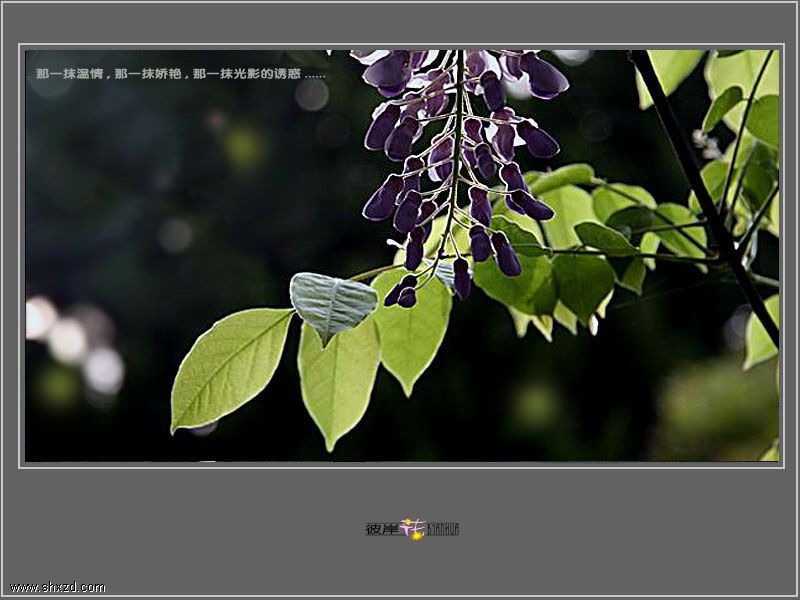The width and height of the screenshot is (800, 600).
Task: Click the 彼岸花 BIANHUA logo below the photo
Action: [412, 529]
